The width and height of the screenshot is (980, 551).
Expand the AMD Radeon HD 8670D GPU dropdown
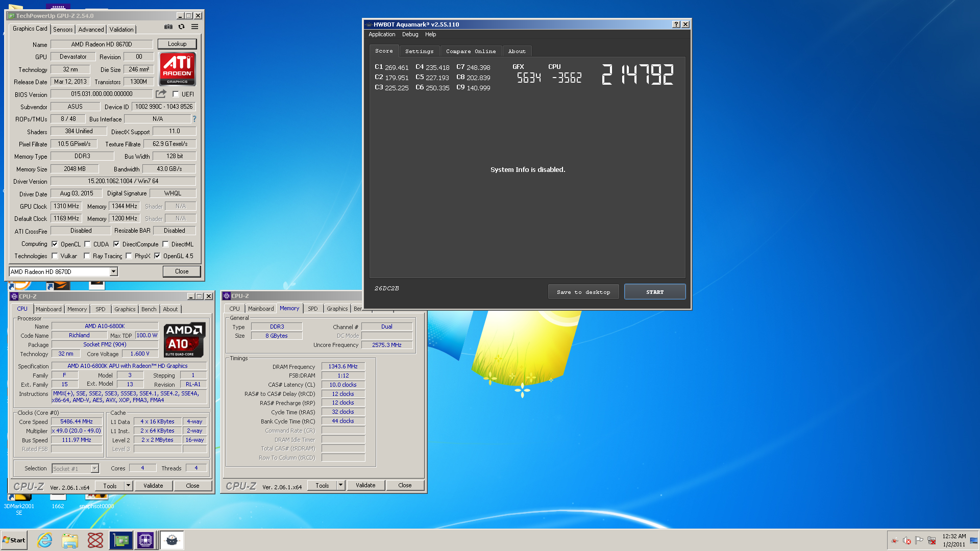[113, 272]
